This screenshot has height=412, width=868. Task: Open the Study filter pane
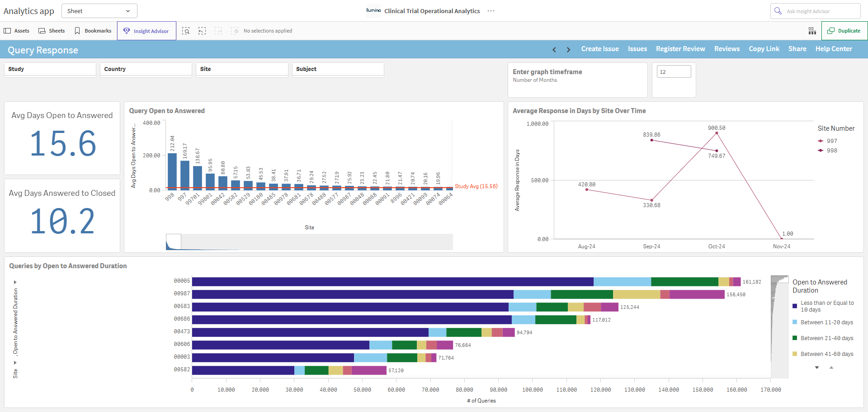click(x=50, y=69)
